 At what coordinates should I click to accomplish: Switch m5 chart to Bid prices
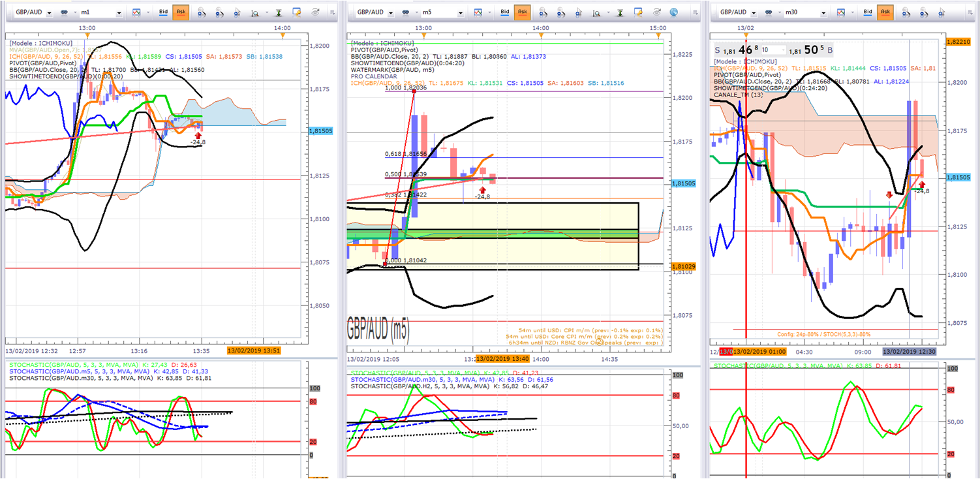[505, 12]
